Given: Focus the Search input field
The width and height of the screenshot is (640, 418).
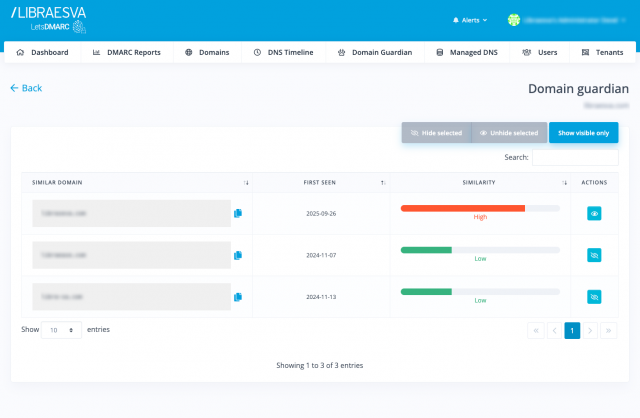Looking at the screenshot, I should pyautogui.click(x=574, y=157).
